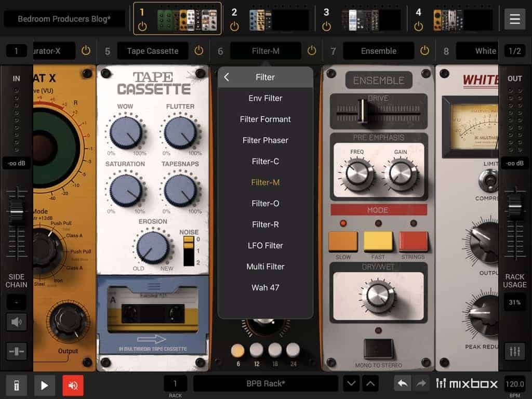Open the hamburger main menu

click(515, 19)
